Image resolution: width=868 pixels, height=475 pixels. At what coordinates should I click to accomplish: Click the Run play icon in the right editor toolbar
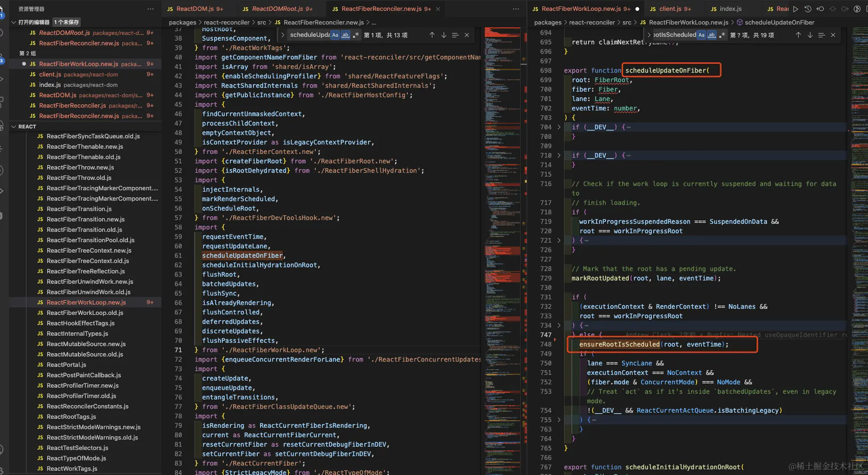coord(796,9)
